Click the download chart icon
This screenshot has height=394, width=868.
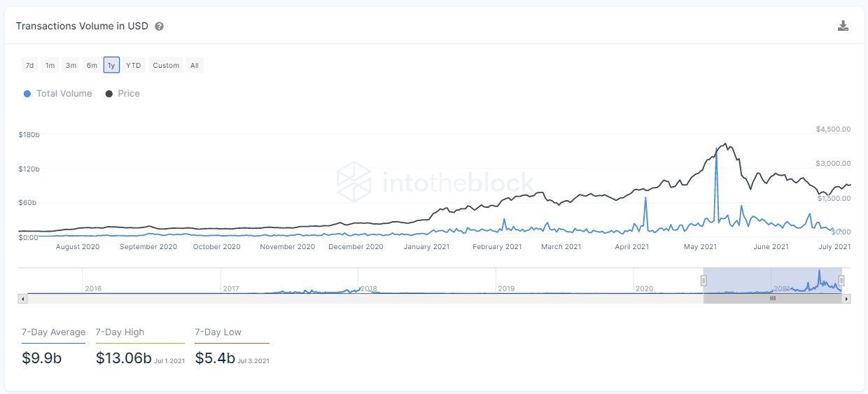843,26
